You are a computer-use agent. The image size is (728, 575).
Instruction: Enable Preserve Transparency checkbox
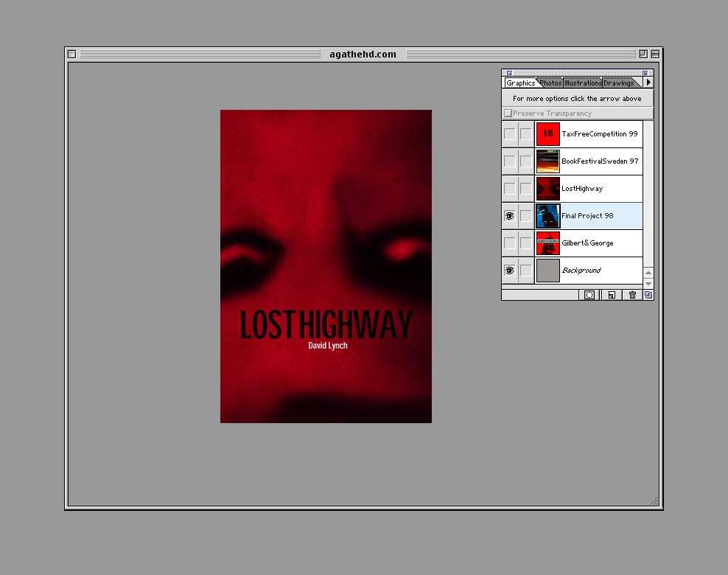click(x=508, y=113)
